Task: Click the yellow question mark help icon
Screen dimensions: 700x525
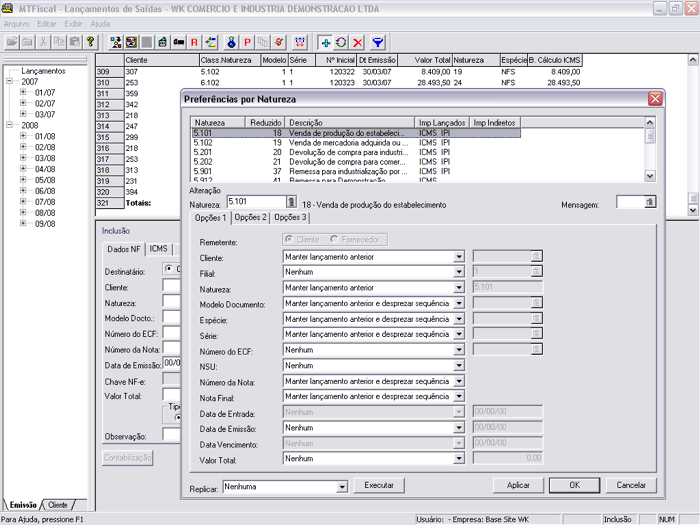Action: click(90, 43)
